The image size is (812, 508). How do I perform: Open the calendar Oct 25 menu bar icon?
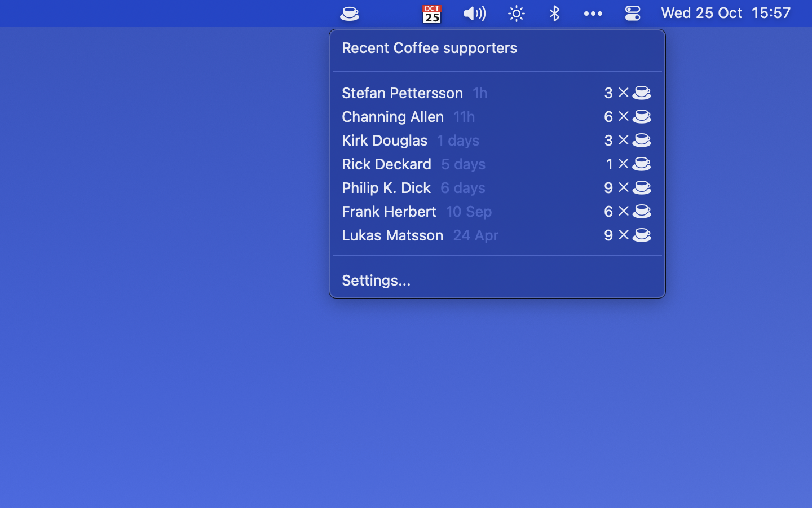point(432,14)
